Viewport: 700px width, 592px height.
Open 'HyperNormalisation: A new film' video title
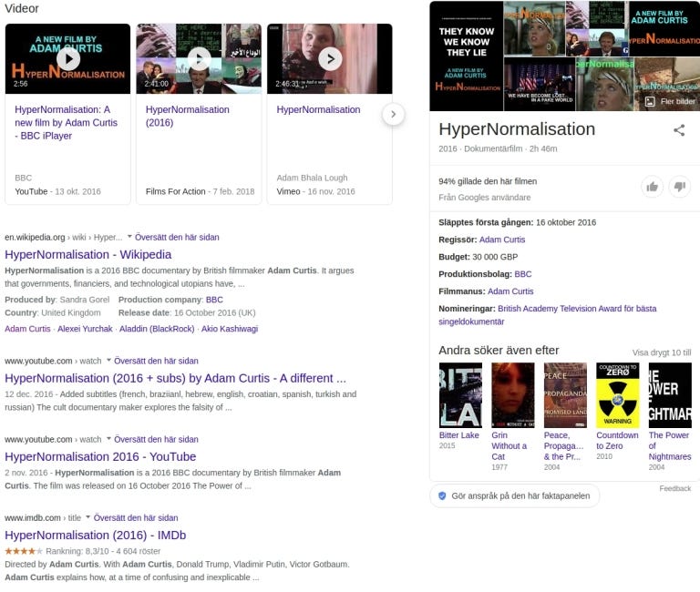pyautogui.click(x=66, y=123)
